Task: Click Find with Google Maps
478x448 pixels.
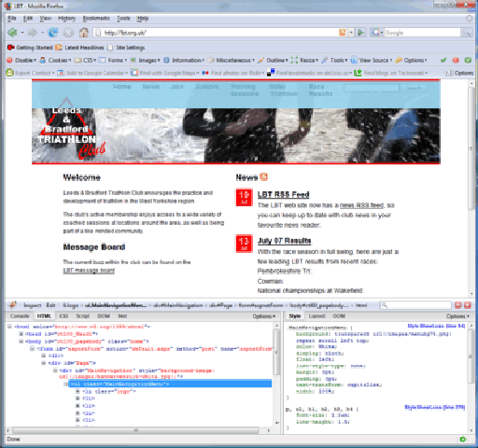Action: (165, 73)
